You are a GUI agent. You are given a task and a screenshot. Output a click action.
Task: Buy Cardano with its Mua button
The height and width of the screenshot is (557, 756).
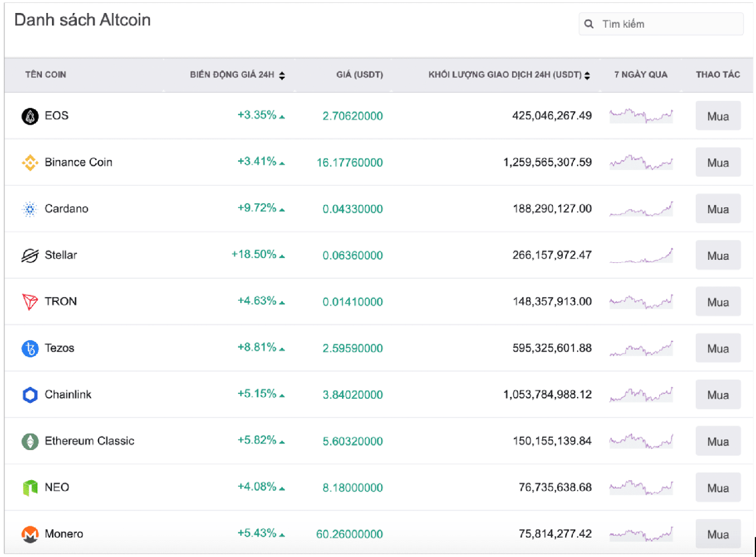pyautogui.click(x=718, y=209)
